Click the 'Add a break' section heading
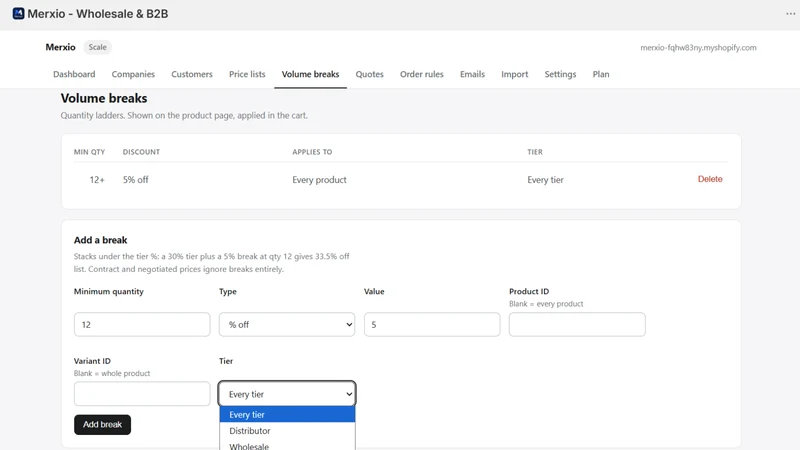 [101, 240]
